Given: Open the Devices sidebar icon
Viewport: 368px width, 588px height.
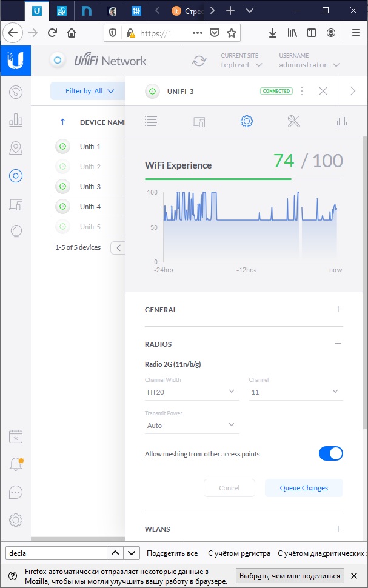Looking at the screenshot, I should (x=16, y=176).
